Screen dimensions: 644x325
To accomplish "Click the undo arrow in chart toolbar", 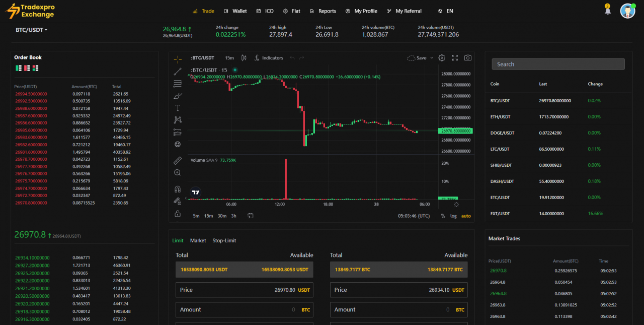I will (292, 58).
